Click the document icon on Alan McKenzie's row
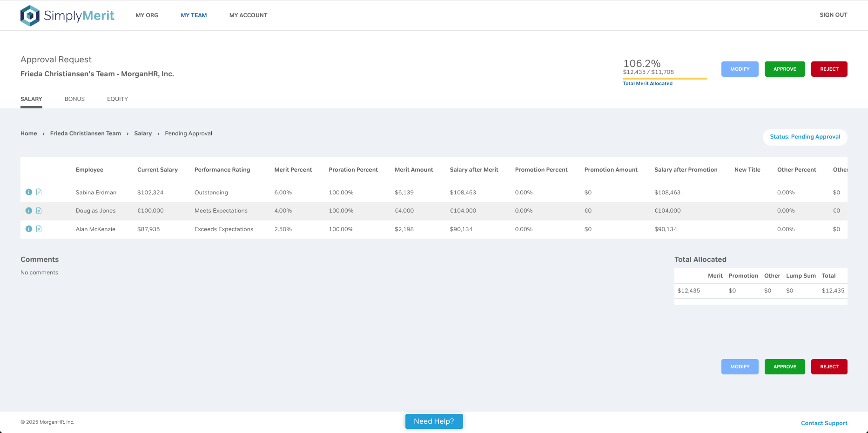The image size is (868, 433). (39, 229)
